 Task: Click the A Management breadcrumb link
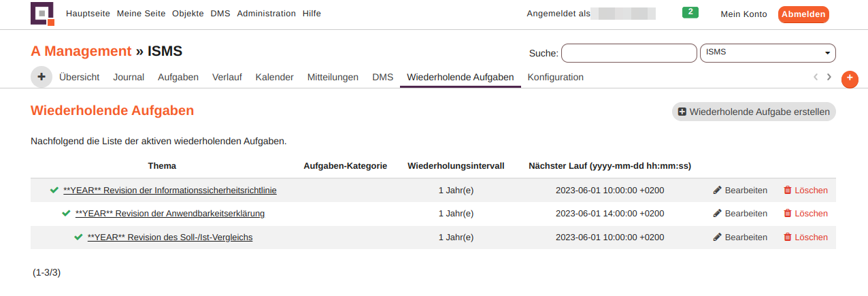81,51
